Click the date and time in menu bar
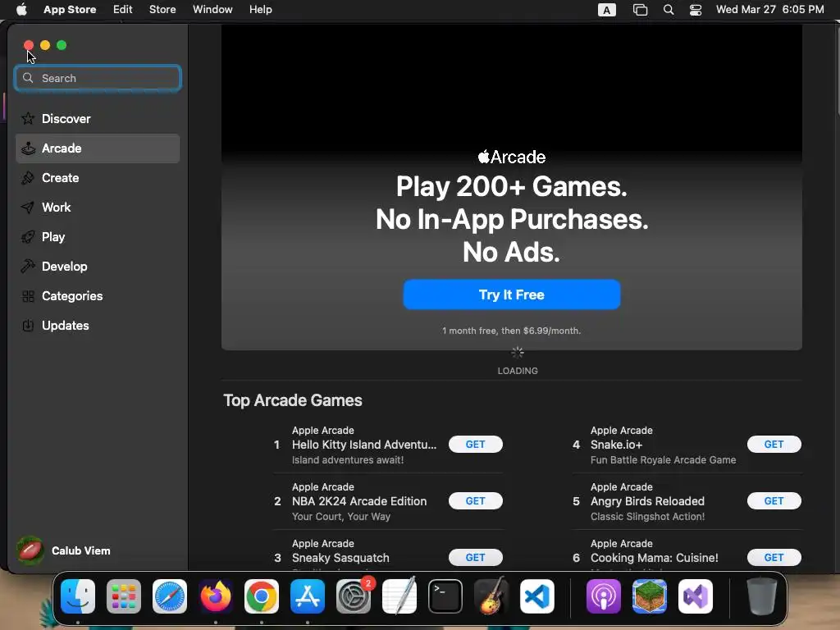 [769, 10]
